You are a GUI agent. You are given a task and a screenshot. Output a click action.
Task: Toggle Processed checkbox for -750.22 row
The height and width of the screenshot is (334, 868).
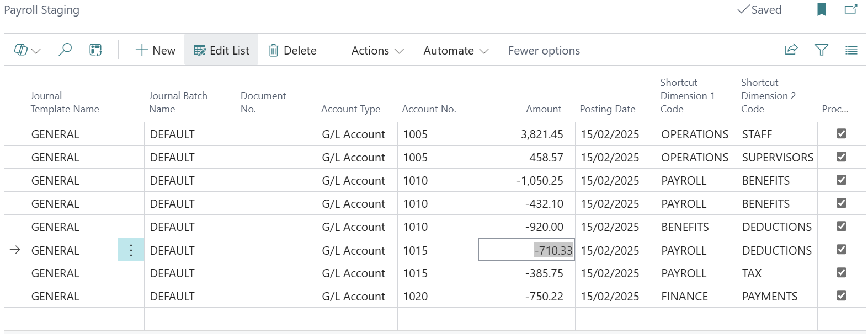pyautogui.click(x=842, y=295)
